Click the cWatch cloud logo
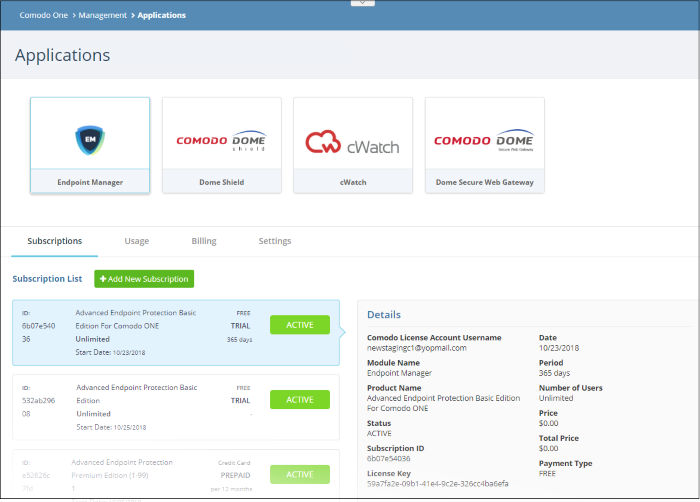This screenshot has height=502, width=700. point(352,142)
